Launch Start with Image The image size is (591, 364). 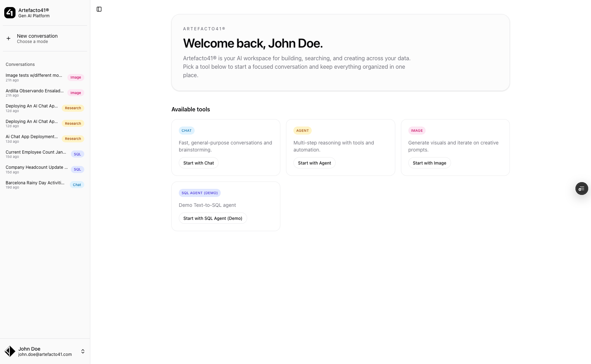click(429, 163)
